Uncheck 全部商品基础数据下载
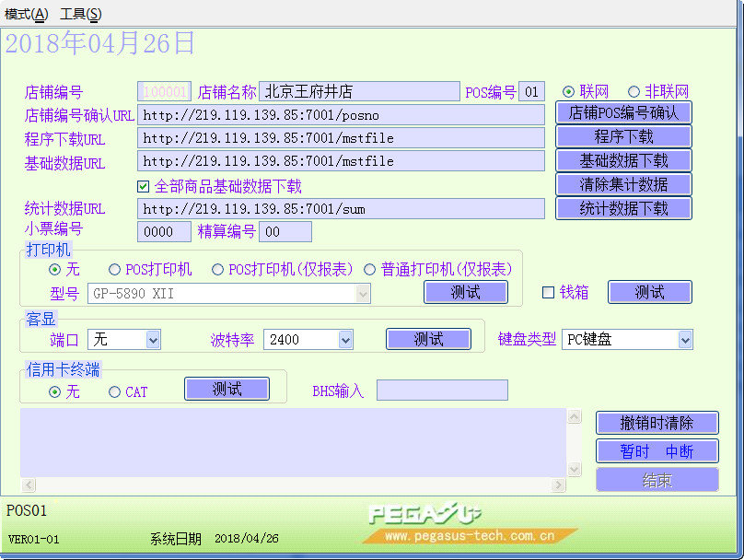Screen dimensions: 744x560 coord(144,186)
